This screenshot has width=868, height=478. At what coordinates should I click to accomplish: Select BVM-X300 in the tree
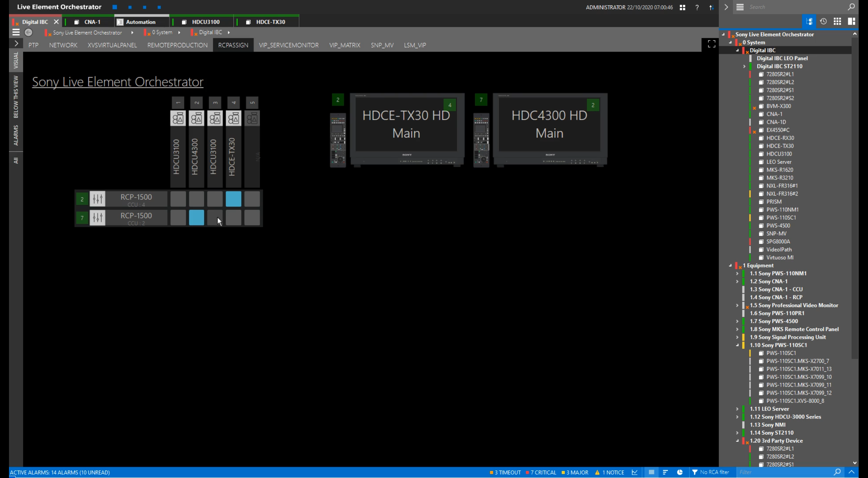(x=779, y=106)
